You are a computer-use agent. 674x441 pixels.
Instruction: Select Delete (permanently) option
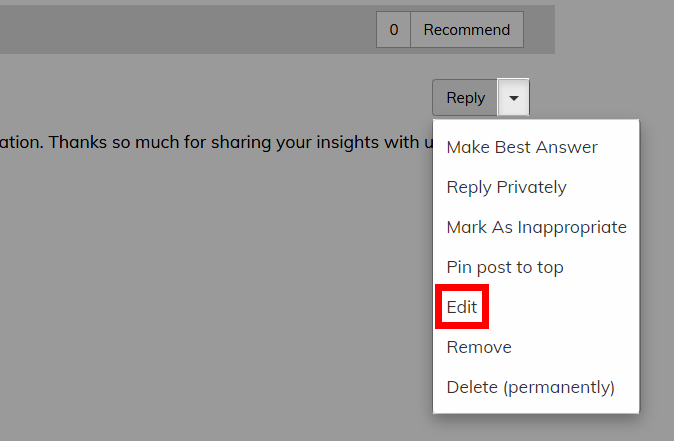point(530,387)
